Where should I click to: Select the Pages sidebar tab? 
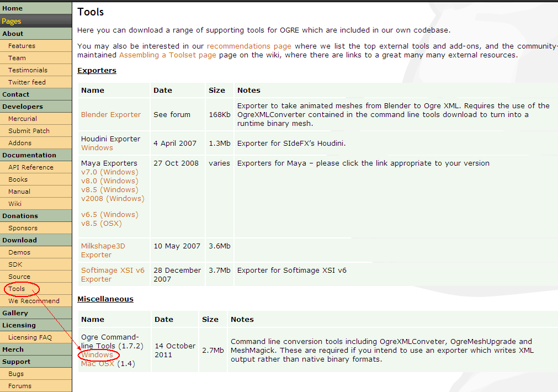coord(35,21)
